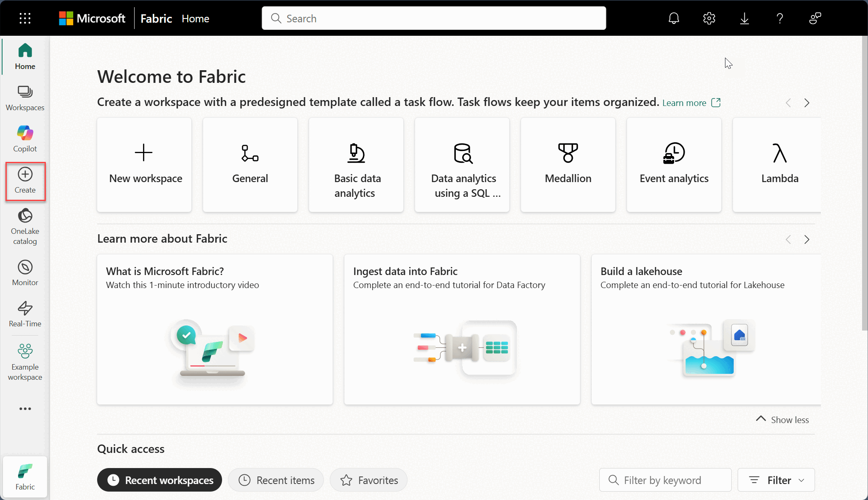Screen dimensions: 868x500
Task: Switch to the Recent items pill
Action: tap(276, 480)
